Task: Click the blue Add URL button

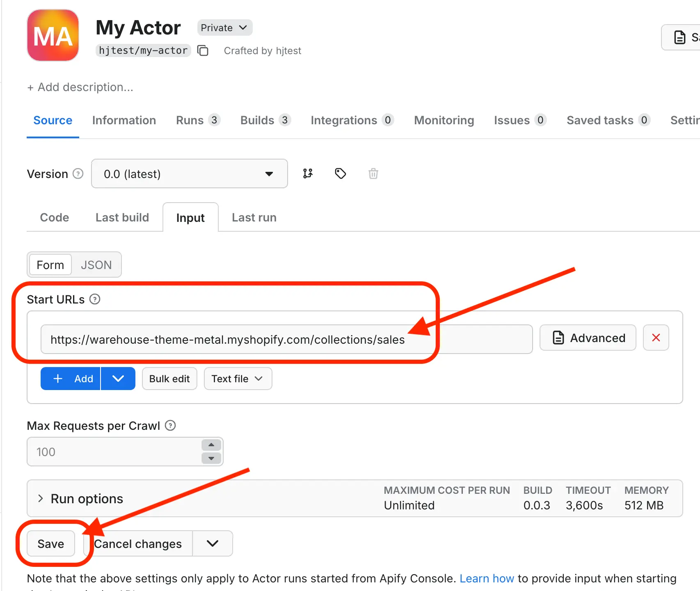Action: (71, 379)
